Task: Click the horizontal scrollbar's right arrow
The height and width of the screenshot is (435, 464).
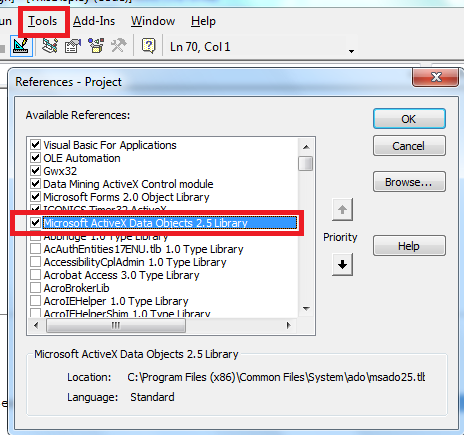Action: point(289,325)
